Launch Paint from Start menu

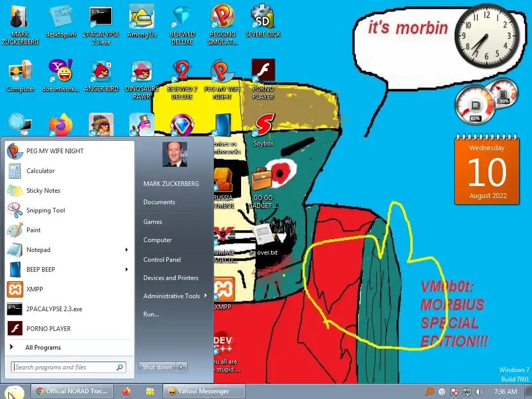click(x=70, y=230)
